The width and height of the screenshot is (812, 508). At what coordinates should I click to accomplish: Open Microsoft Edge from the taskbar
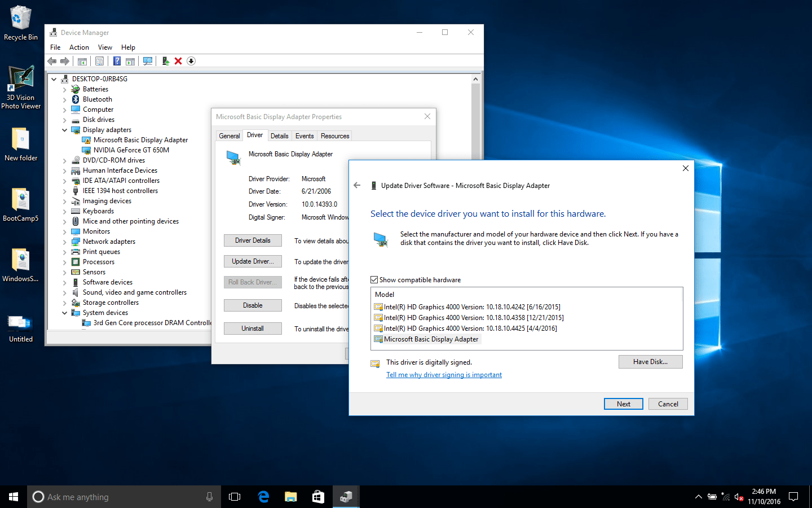click(x=263, y=497)
